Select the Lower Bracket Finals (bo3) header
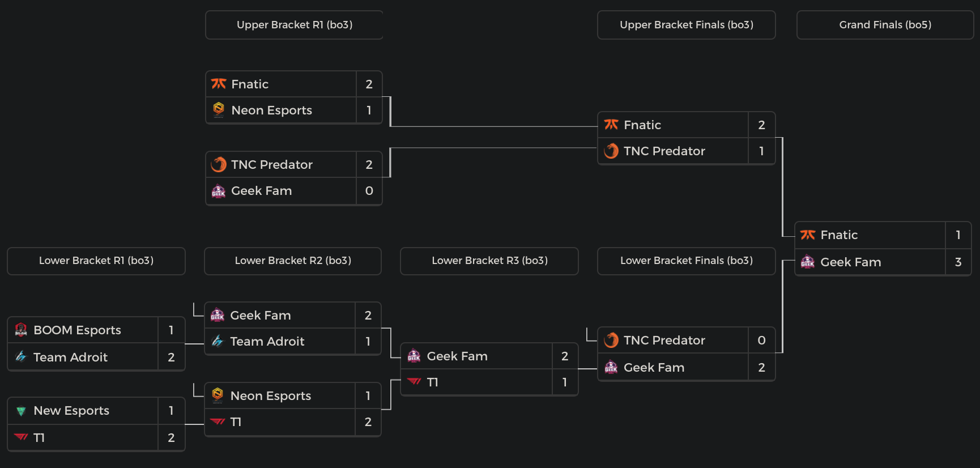Screen dimensions: 980x468 point(686,261)
